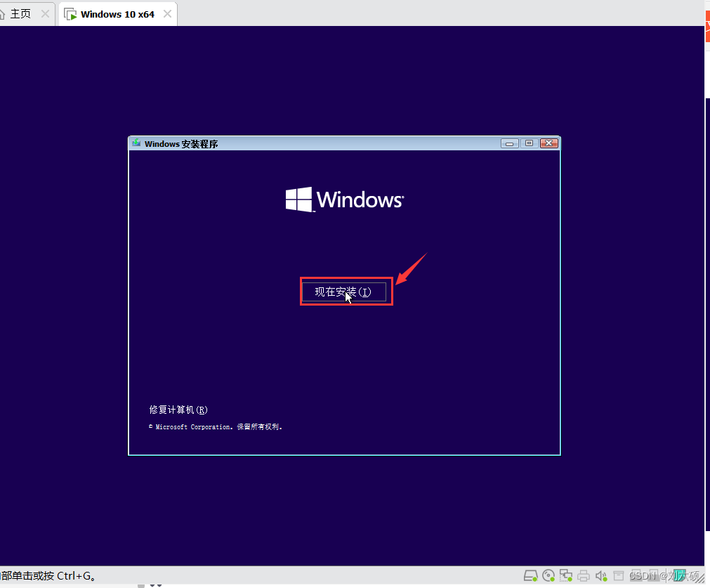Switch to the 主页 home tab
This screenshot has height=588, width=710.
(21, 14)
